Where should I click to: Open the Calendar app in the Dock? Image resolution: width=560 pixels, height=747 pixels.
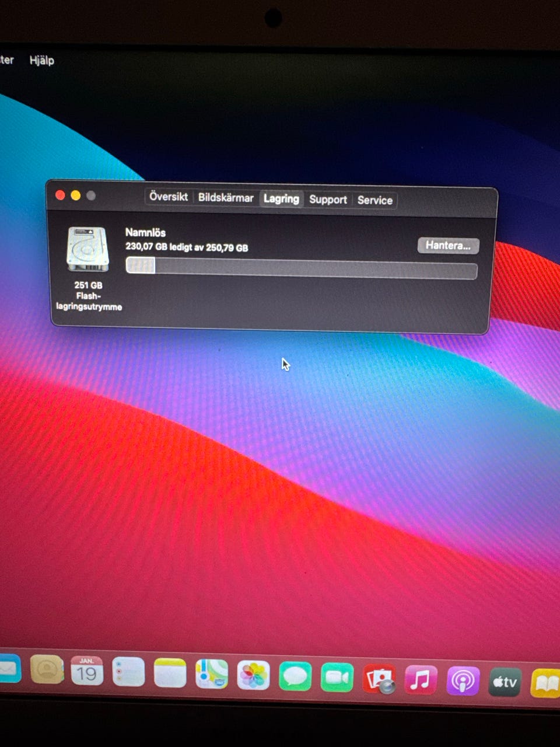click(x=87, y=671)
